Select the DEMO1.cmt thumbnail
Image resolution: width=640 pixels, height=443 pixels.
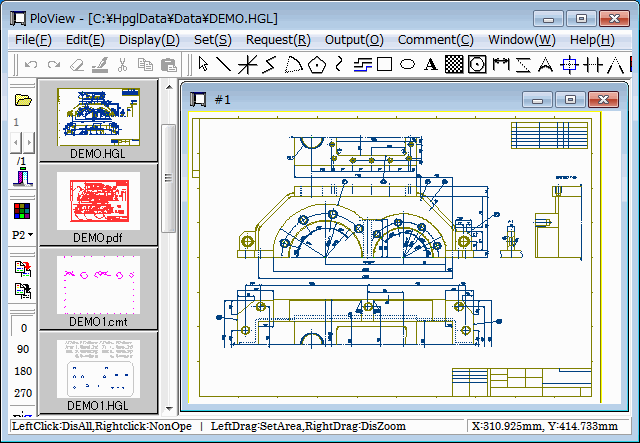tap(97, 285)
